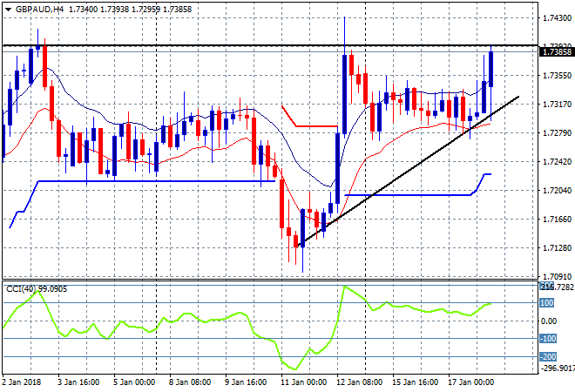
Task: Click the 1.72790 price scale value
Action: pyautogui.click(x=557, y=133)
